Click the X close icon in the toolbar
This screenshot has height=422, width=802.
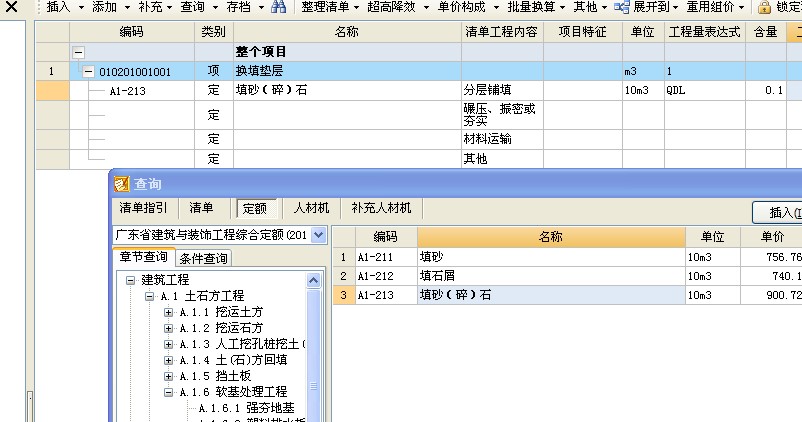pos(11,7)
